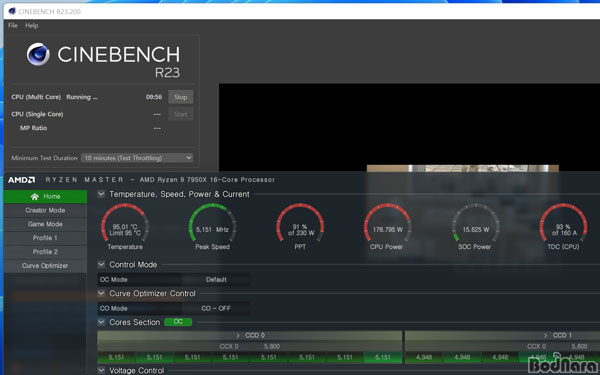This screenshot has height=375, width=600.
Task: Click the AMD logo in Ryzen Master
Action: pyautogui.click(x=21, y=180)
